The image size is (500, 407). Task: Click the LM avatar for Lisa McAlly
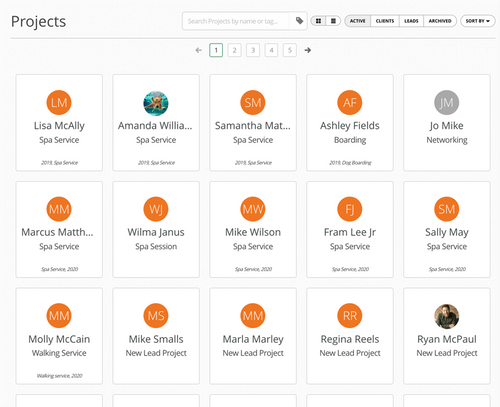coord(59,103)
